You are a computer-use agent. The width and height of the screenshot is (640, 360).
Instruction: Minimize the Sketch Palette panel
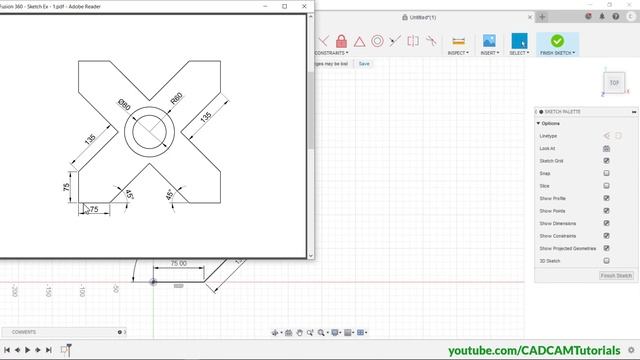[634, 112]
